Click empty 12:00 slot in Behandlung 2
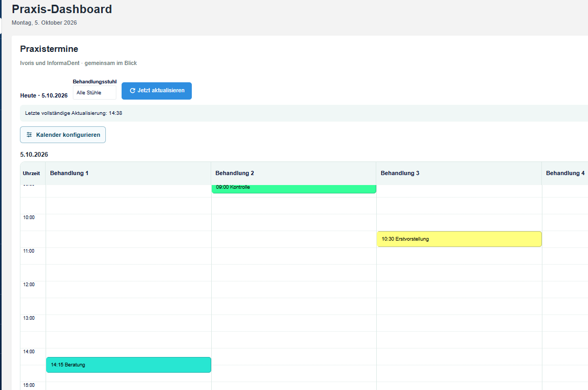Screen dimensions: 588x390 coord(293,289)
